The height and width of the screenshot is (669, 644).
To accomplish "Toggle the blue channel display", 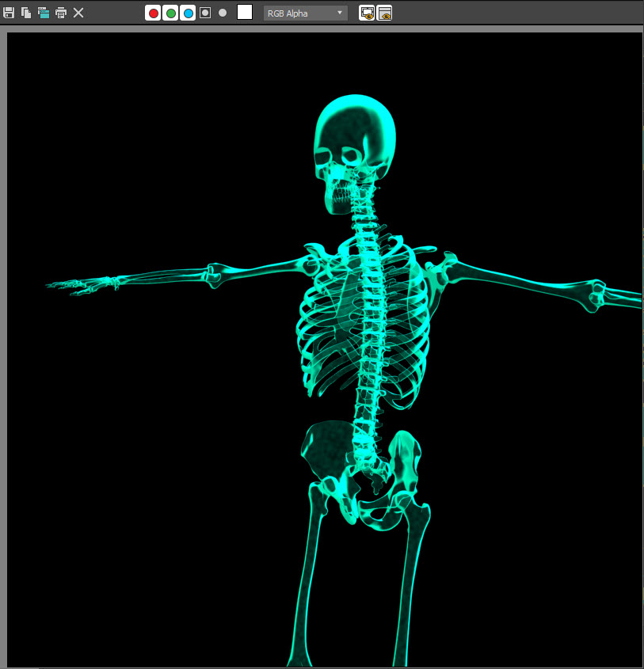I will pos(188,13).
